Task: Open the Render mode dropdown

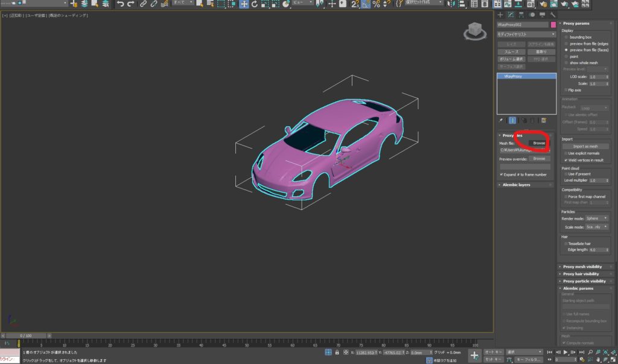Action: point(597,218)
